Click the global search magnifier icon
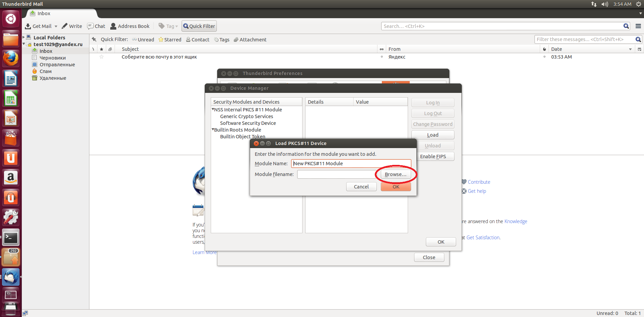 point(626,26)
